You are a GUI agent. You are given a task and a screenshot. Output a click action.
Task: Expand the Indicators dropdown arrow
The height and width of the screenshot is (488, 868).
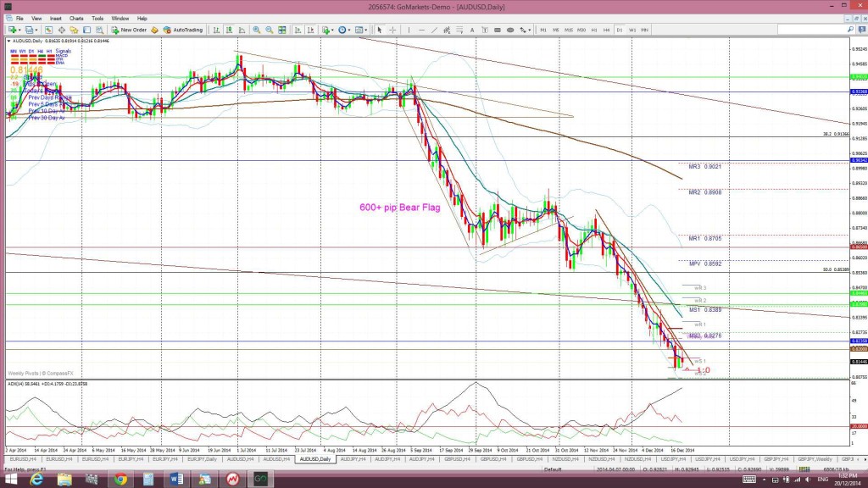(x=332, y=30)
